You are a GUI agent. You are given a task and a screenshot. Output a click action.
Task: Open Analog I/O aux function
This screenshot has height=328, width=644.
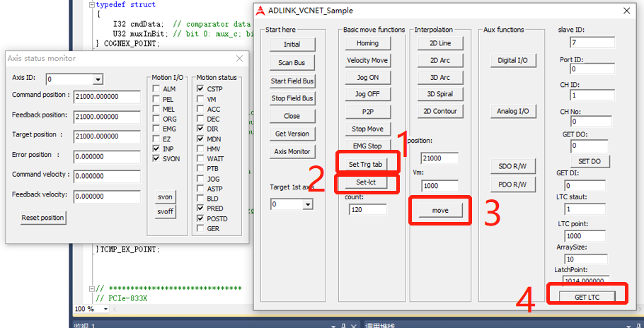point(513,112)
